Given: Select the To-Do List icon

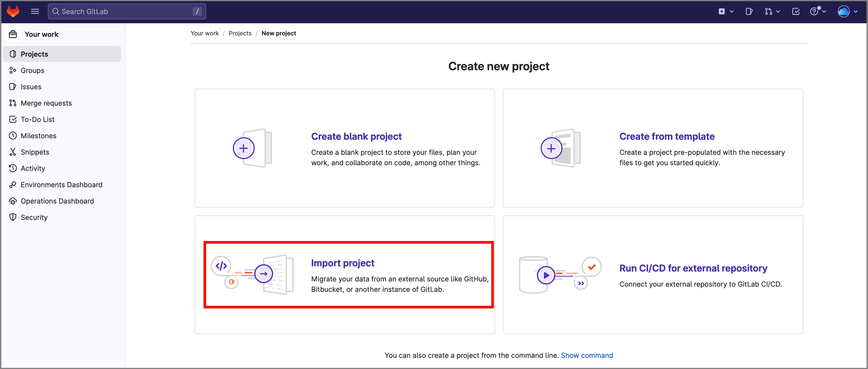Looking at the screenshot, I should coord(13,119).
